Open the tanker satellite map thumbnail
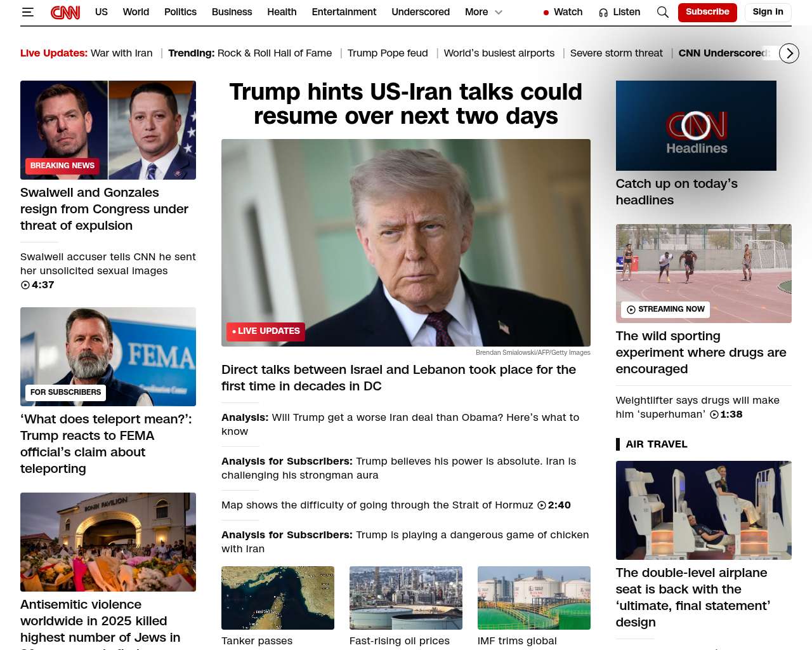The height and width of the screenshot is (650, 812). 278,598
